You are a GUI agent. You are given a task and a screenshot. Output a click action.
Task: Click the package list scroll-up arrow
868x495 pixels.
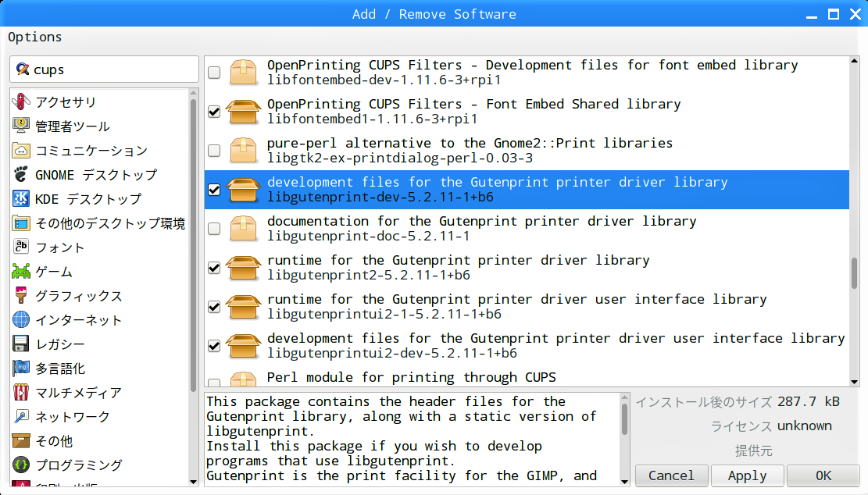(x=854, y=60)
